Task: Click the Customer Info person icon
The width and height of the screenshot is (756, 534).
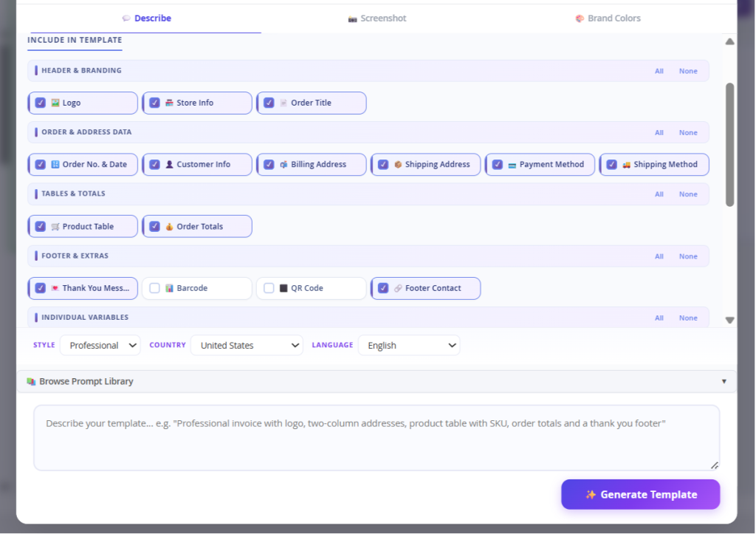Action: (169, 165)
